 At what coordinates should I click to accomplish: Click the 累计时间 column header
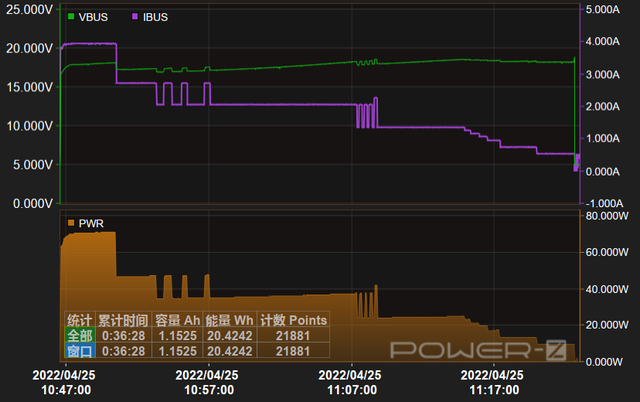(x=123, y=320)
